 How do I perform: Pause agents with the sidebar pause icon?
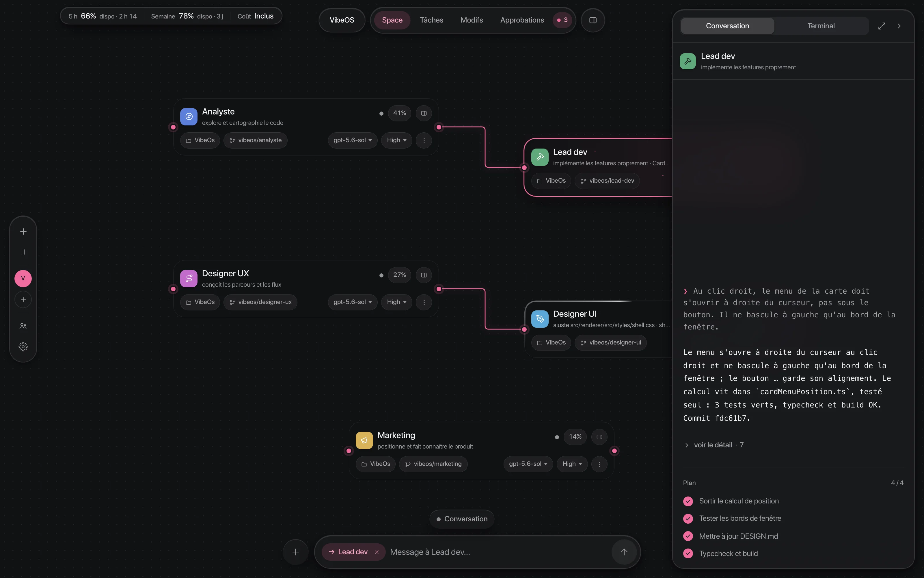tap(23, 252)
